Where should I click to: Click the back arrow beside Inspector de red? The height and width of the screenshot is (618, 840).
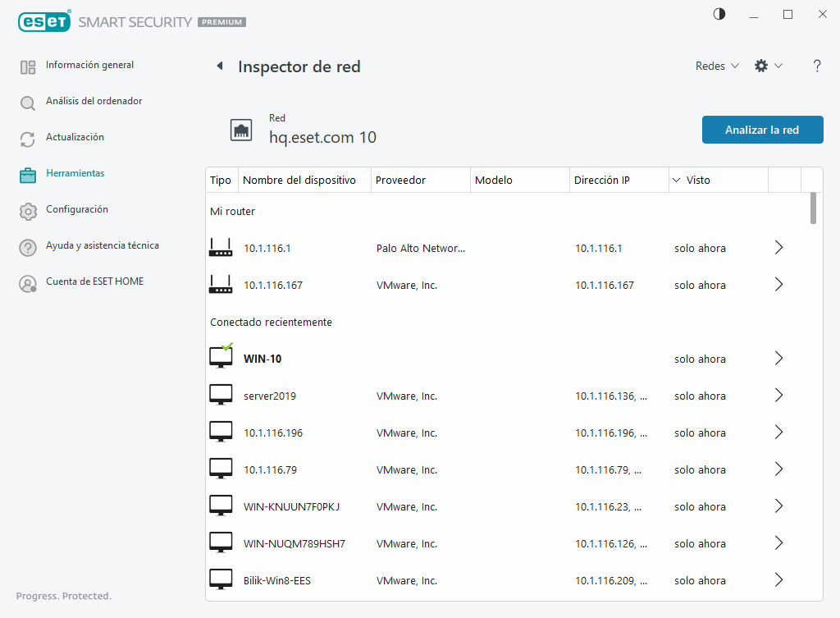(219, 66)
